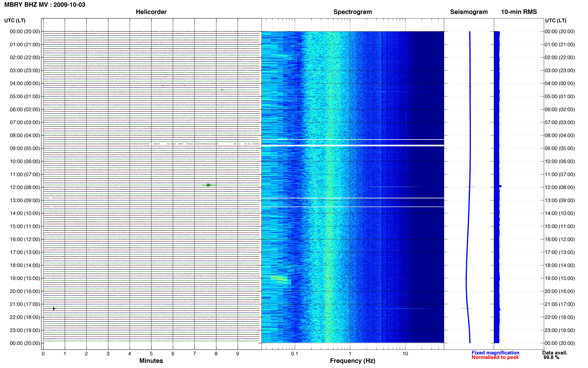The width and height of the screenshot is (588, 368).
Task: Click the black seismic event after 21:00
Action: (54, 309)
